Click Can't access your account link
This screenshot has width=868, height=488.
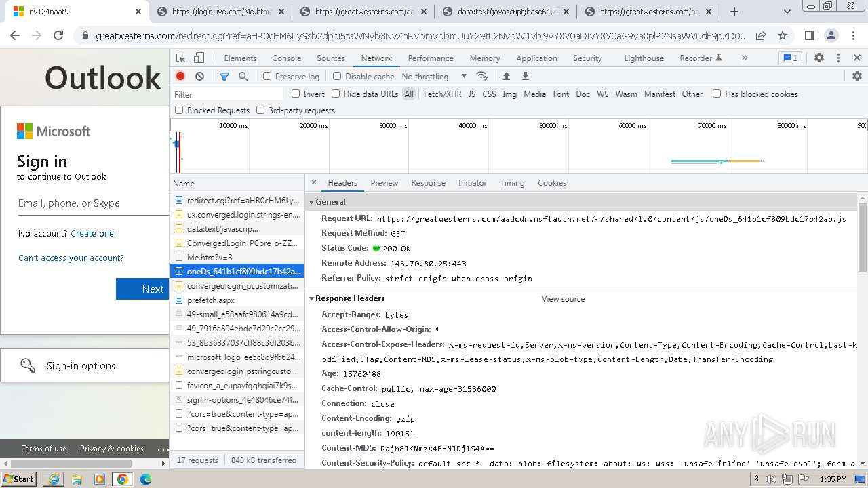pyautogui.click(x=71, y=258)
